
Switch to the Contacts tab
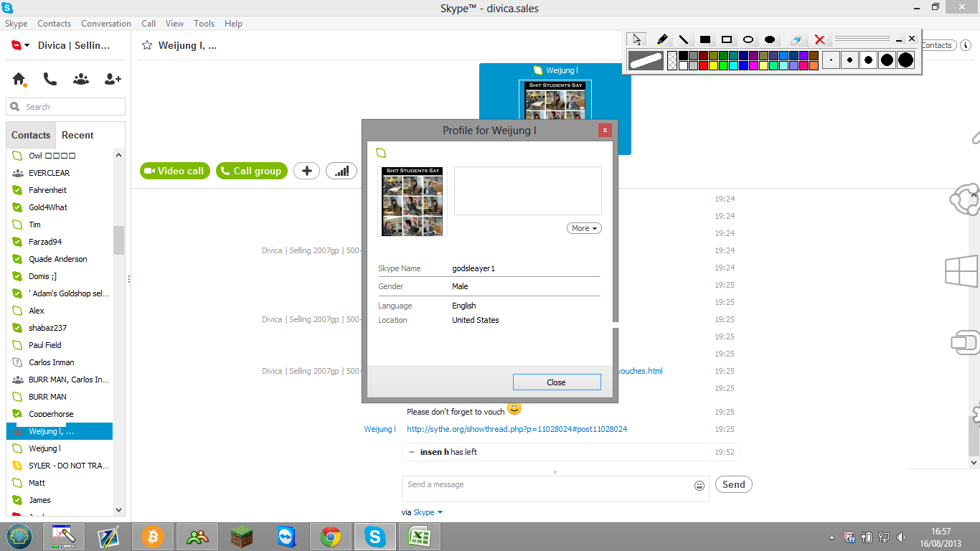[31, 135]
